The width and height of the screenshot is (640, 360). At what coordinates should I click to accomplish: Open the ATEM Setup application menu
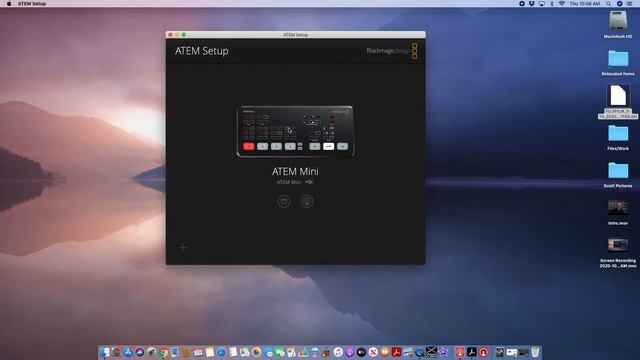pos(32,4)
